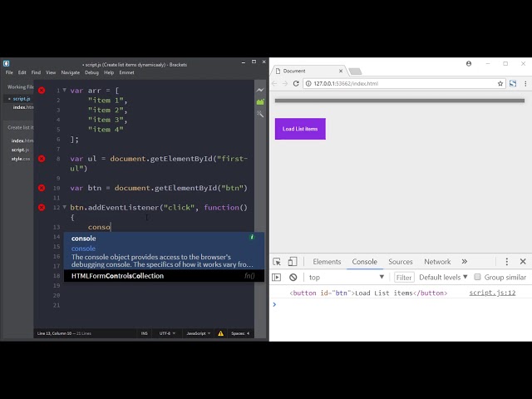Open the JavaScript language mode dropdown
This screenshot has height=399, width=532.
(x=199, y=333)
